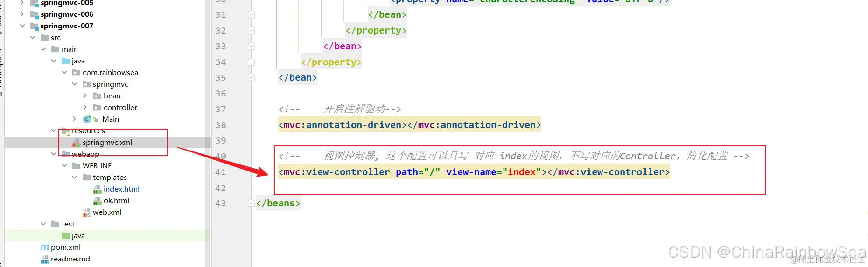Click the springmvc.xml Spring config file icon
Screen dimensions: 868x267
[x=76, y=143]
